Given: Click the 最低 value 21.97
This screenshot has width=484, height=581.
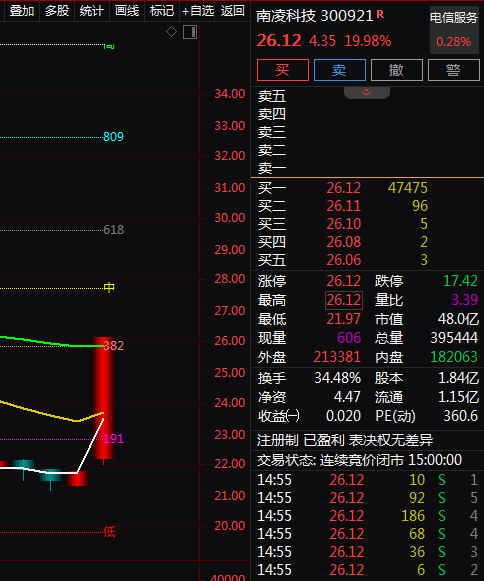Looking at the screenshot, I should tap(344, 319).
